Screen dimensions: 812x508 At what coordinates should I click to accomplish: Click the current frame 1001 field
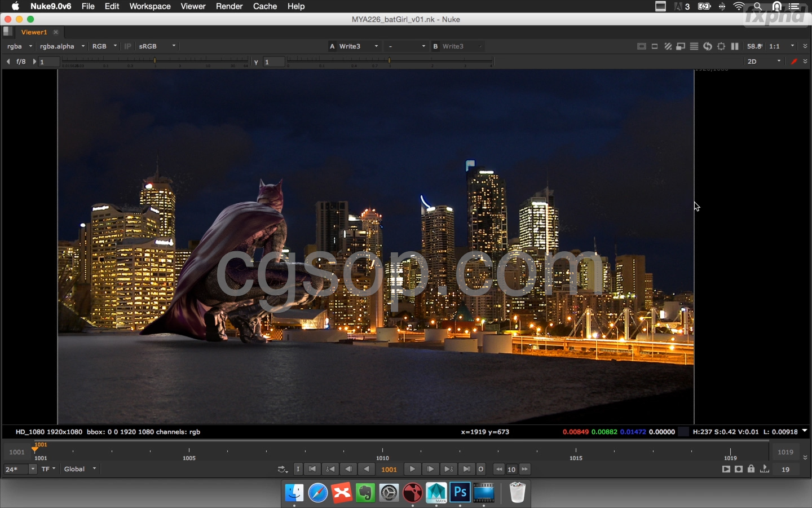[390, 469]
